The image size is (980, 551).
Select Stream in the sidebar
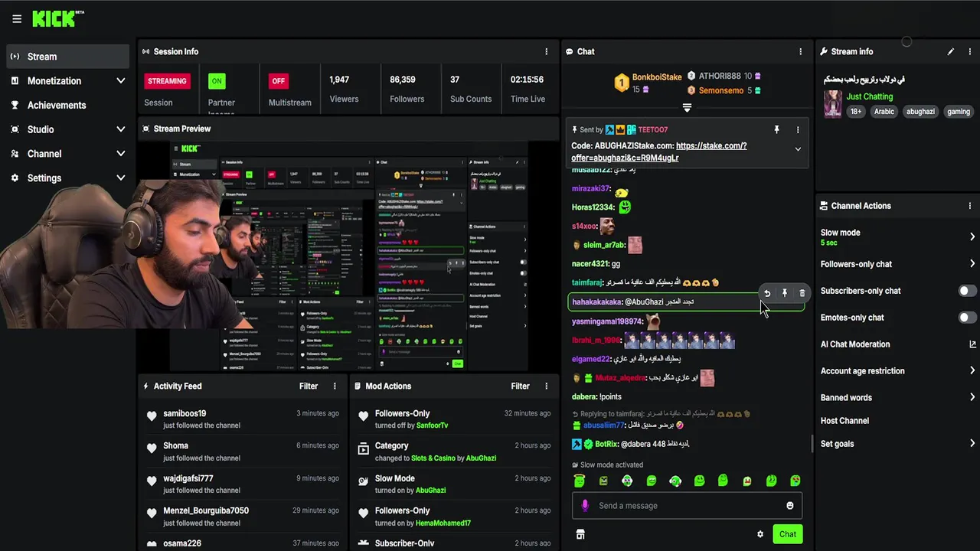pyautogui.click(x=68, y=56)
